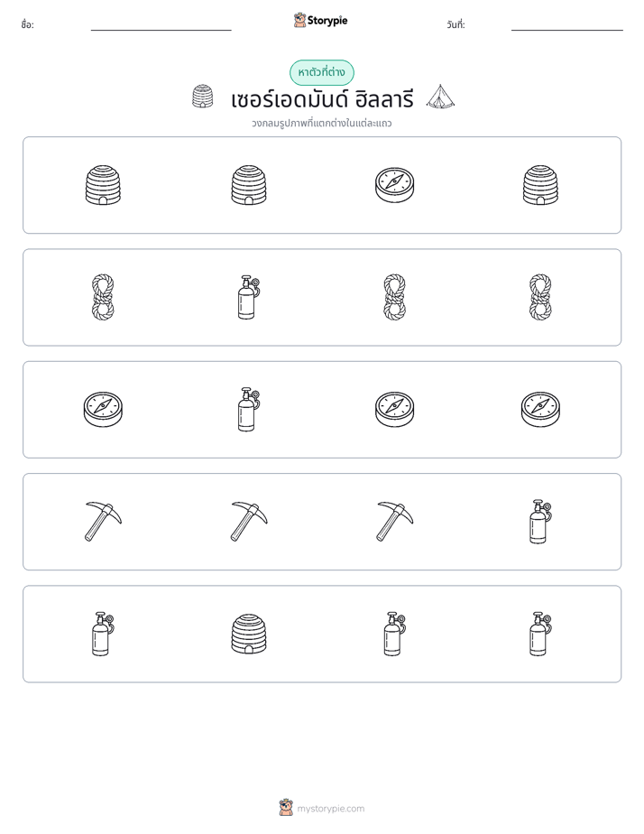Click the หาตัวที่ต่าง green badge
This screenshot has width=644, height=834.
tap(322, 72)
